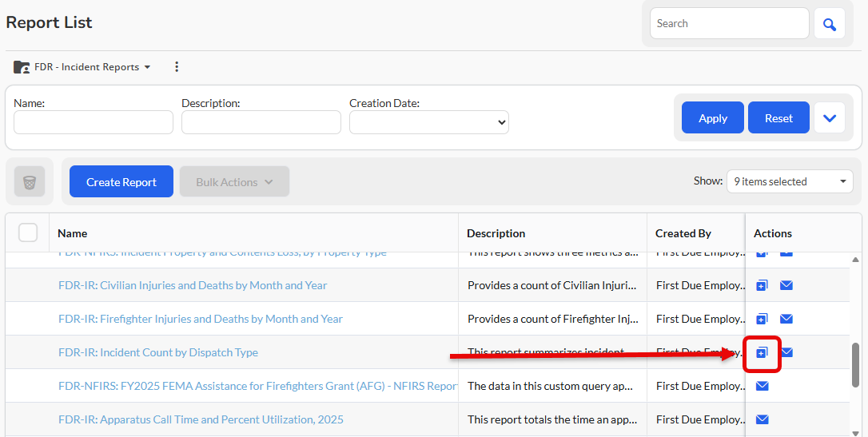Screen dimensions: 868x437
Task: Open FDR-NFIRS: FY2025 FEMA Assistance report link
Action: [258, 386]
